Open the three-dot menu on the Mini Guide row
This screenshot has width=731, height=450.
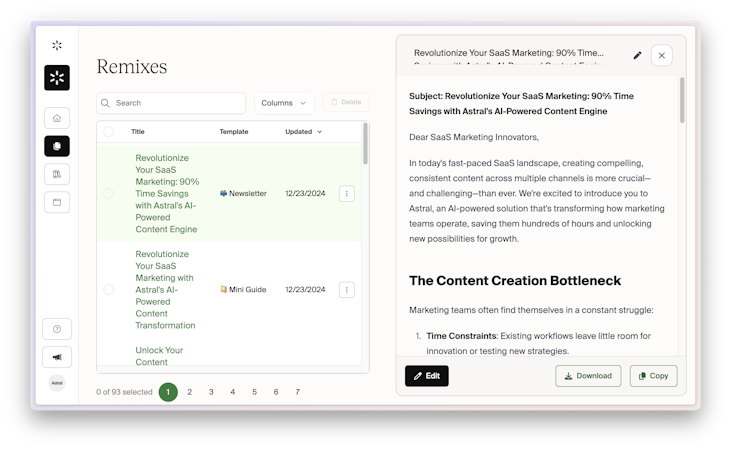[x=346, y=290]
